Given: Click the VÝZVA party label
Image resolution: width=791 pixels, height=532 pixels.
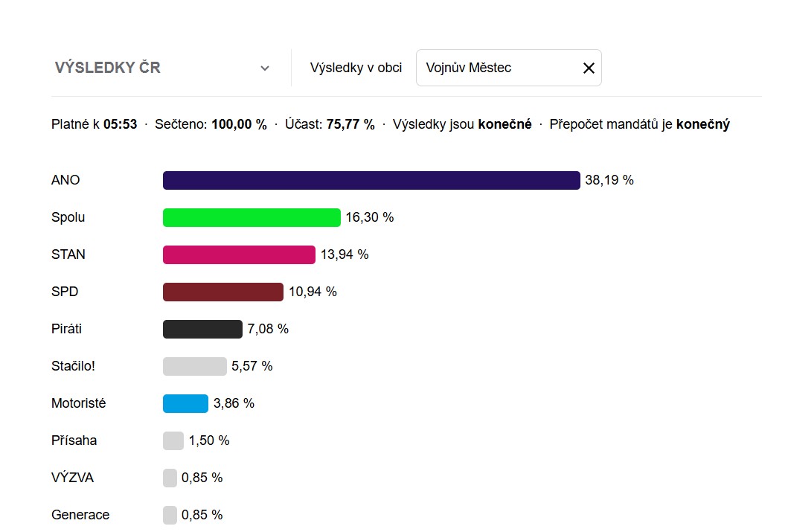Looking at the screenshot, I should coord(73,478).
